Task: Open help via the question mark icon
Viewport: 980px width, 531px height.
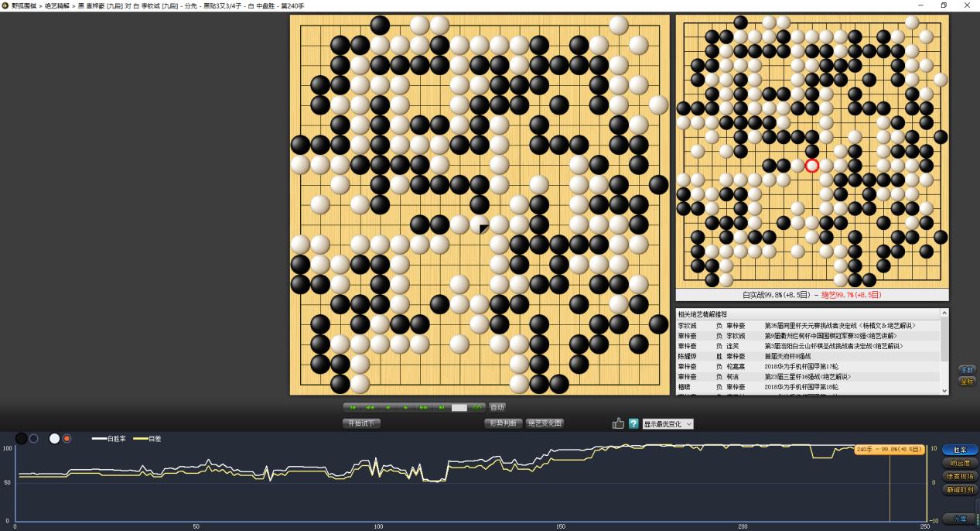Action: pyautogui.click(x=633, y=423)
